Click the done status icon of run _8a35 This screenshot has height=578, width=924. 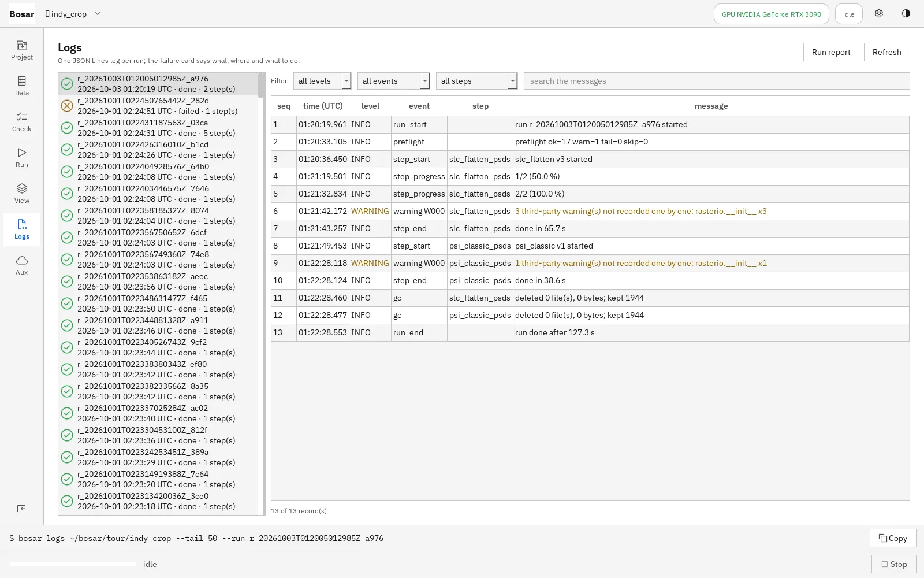click(x=67, y=391)
